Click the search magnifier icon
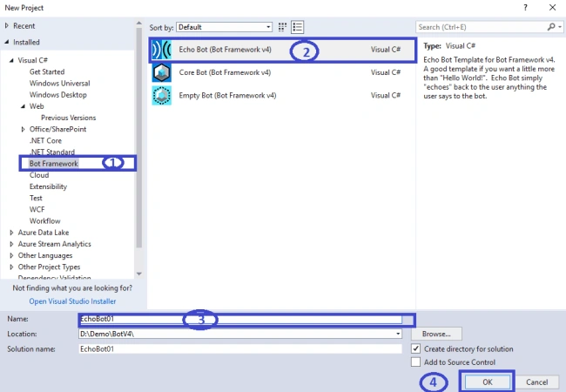566x392 pixels. [551, 27]
